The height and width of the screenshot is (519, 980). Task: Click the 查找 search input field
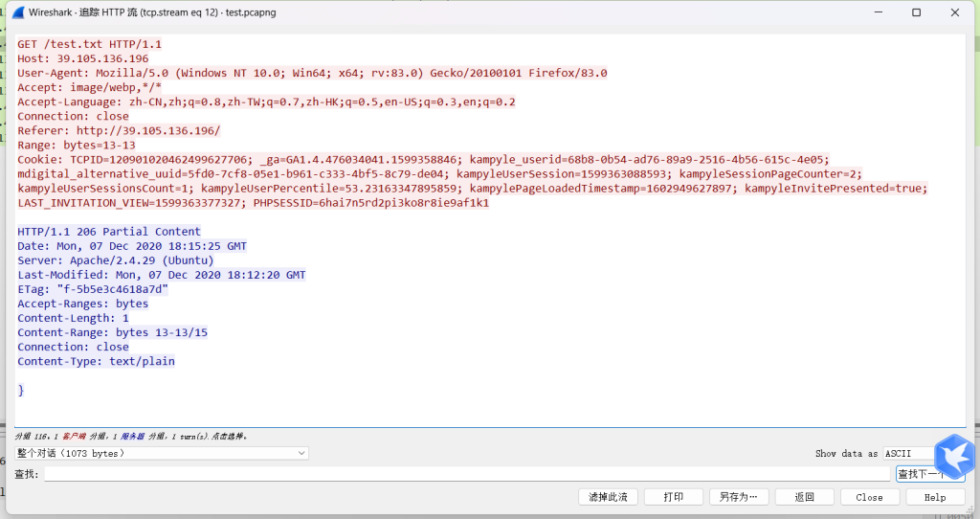click(467, 474)
